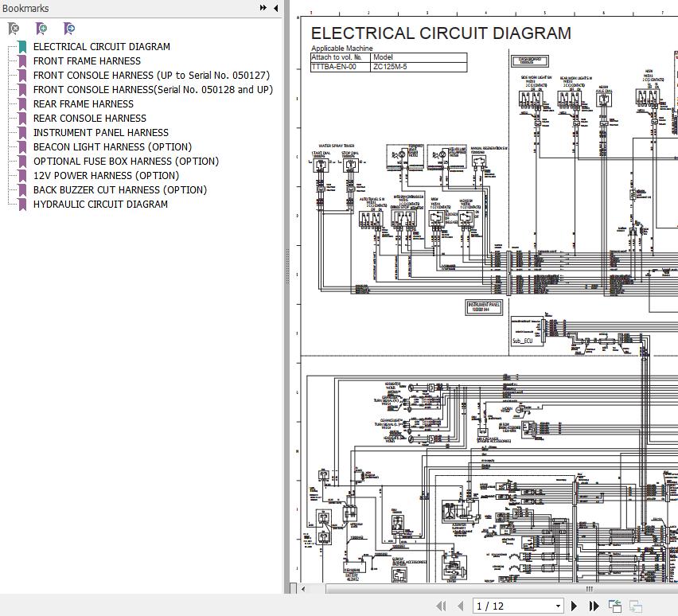Screen dimensions: 678x616
Task: Click the bookmark options icon
Action: click(69, 29)
